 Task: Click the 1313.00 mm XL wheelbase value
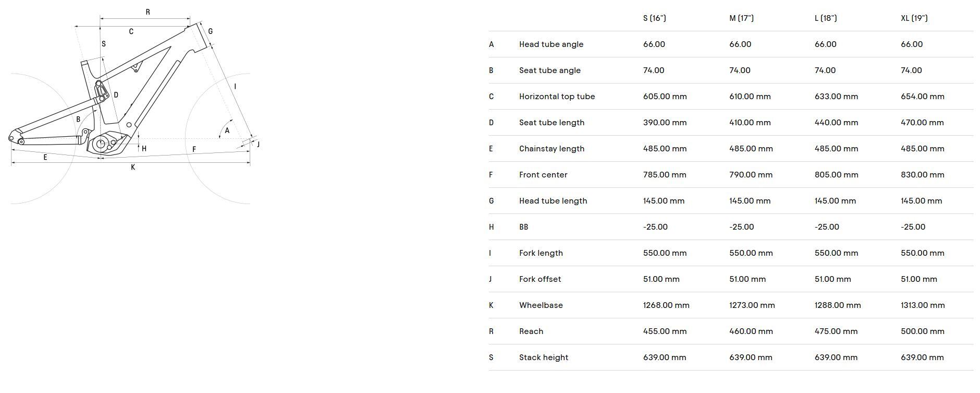[x=923, y=305]
